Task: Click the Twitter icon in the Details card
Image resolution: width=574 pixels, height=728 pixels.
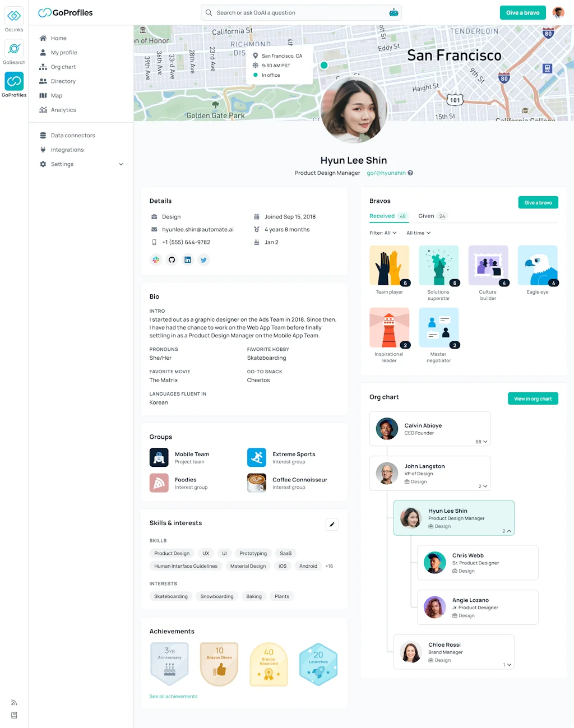Action: click(203, 259)
